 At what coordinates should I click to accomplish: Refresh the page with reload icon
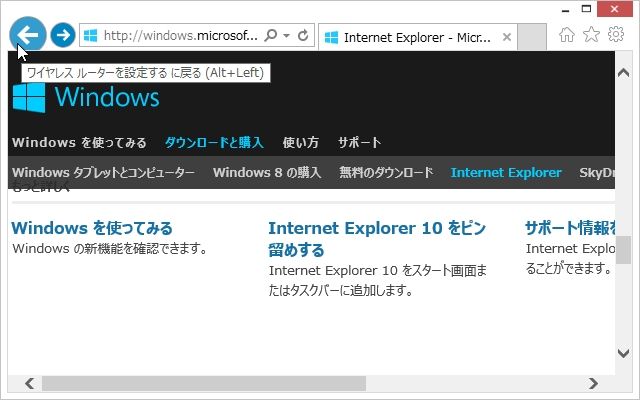tap(303, 36)
